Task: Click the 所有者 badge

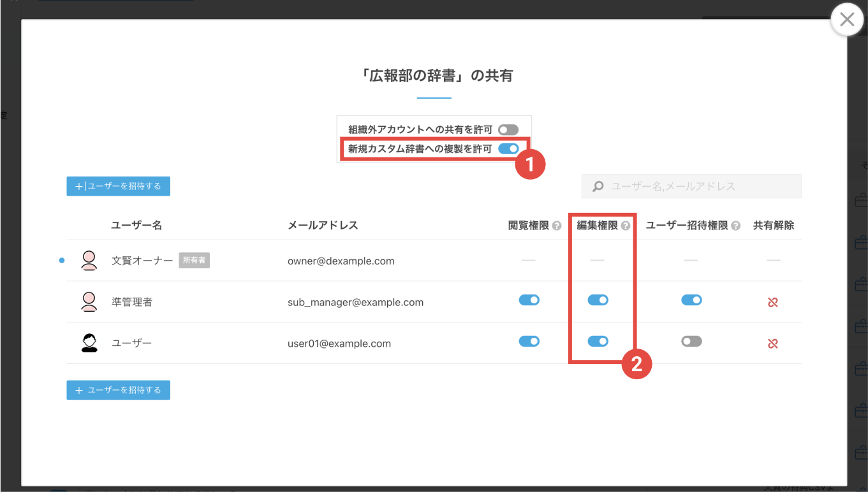Action: [x=195, y=260]
